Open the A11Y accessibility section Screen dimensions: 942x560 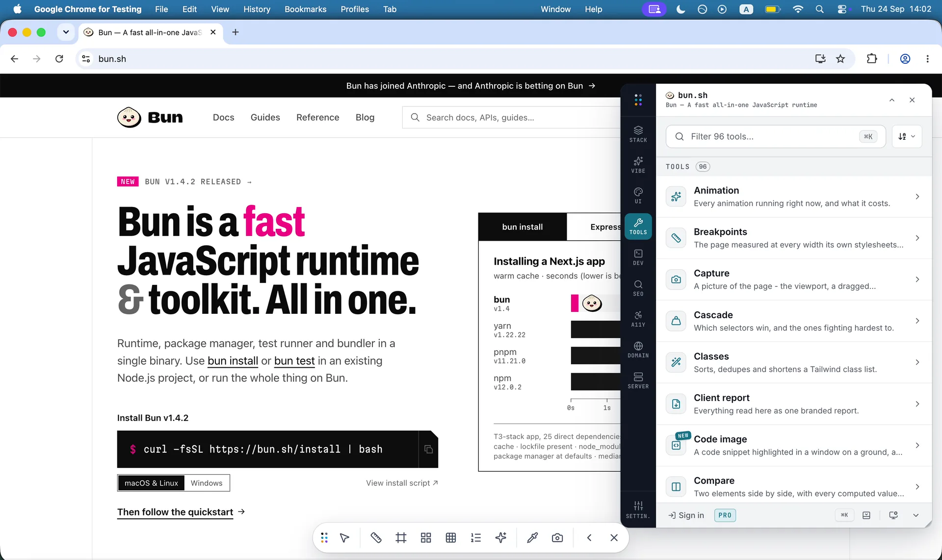pos(638,319)
